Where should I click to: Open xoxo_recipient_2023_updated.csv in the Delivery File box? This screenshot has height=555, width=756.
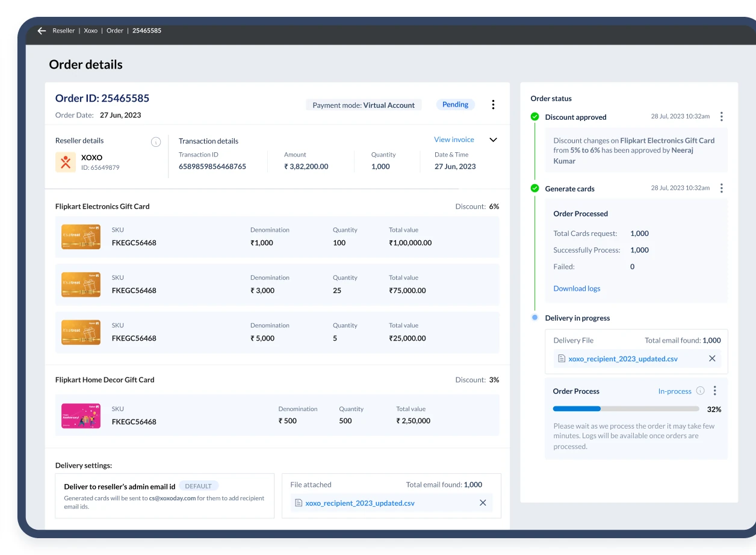pyautogui.click(x=623, y=359)
